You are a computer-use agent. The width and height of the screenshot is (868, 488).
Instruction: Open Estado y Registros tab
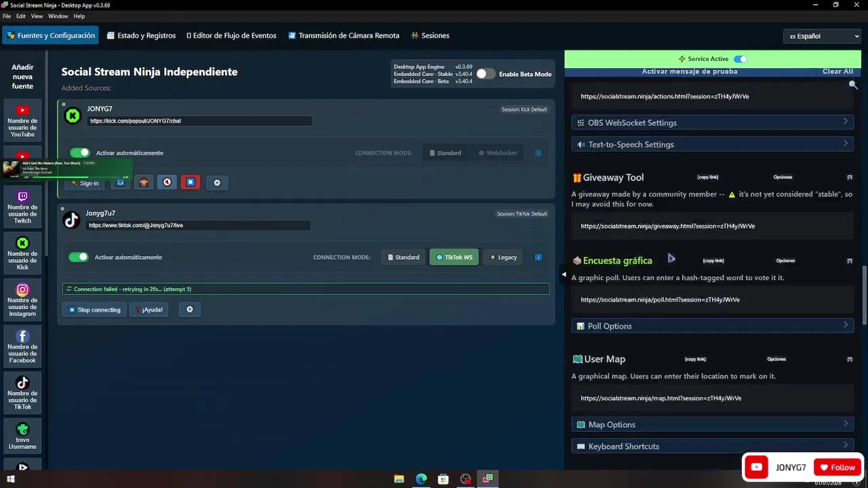pyautogui.click(x=141, y=35)
